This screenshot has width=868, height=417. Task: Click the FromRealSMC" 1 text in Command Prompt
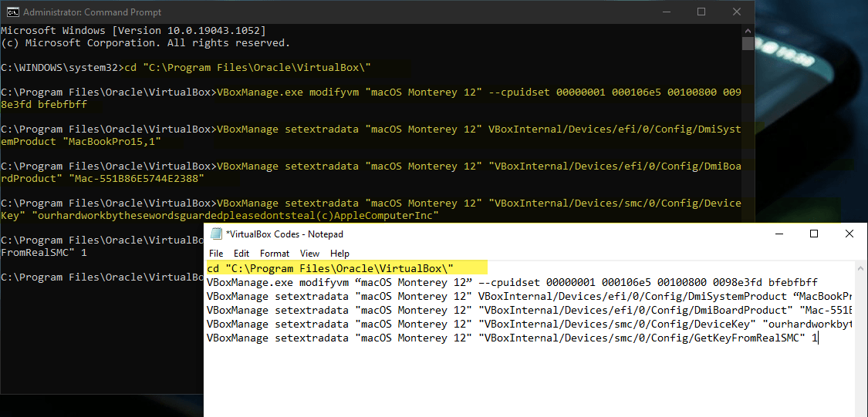pos(44,253)
